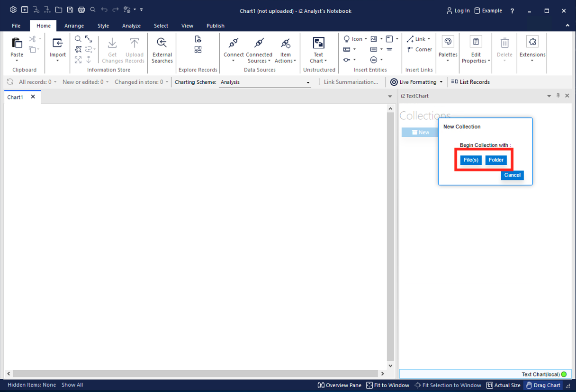Click the vertical scrollbar up arrow

click(390, 109)
